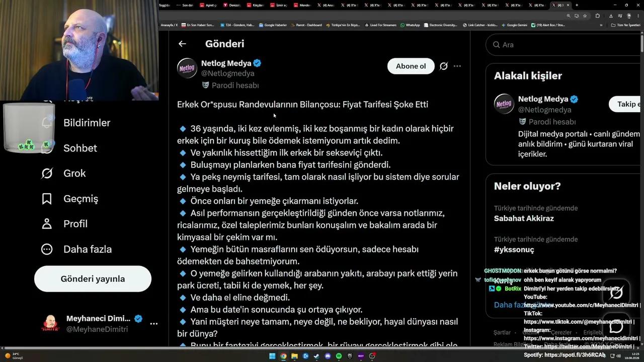Click the @Netlogmedya handle in post header
This screenshot has width=644, height=362.
click(x=227, y=73)
